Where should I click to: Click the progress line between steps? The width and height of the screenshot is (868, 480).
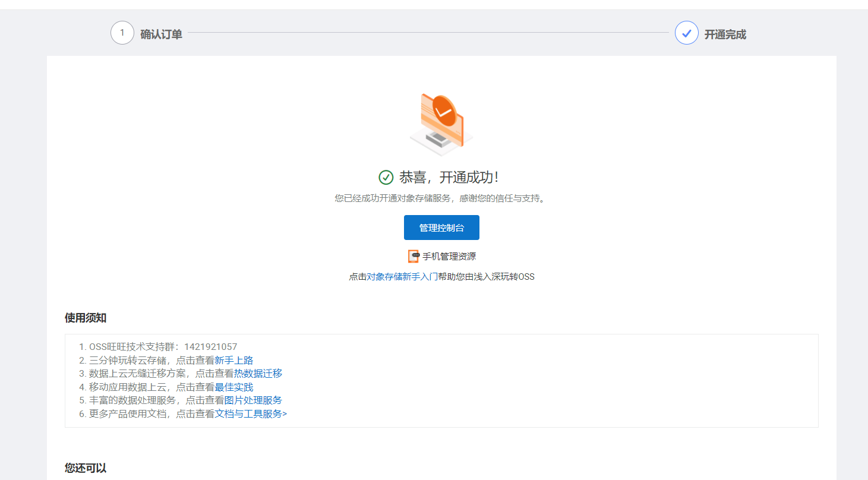tap(428, 33)
